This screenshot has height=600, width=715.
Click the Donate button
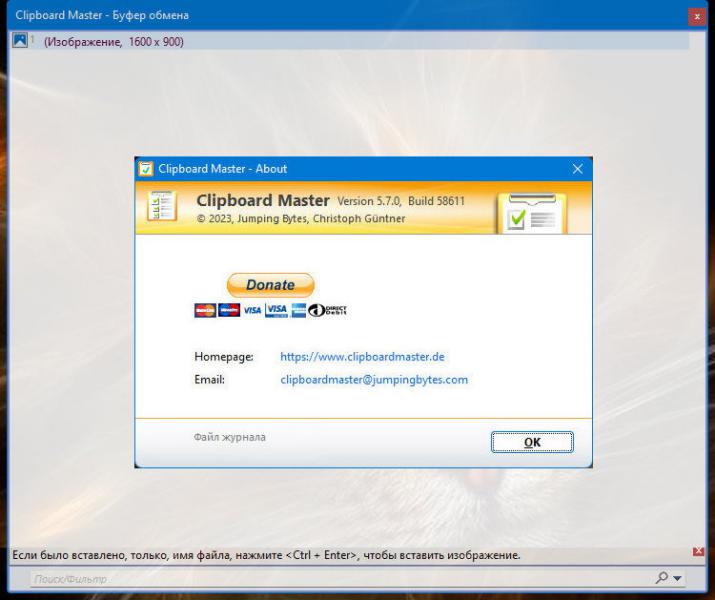point(270,285)
